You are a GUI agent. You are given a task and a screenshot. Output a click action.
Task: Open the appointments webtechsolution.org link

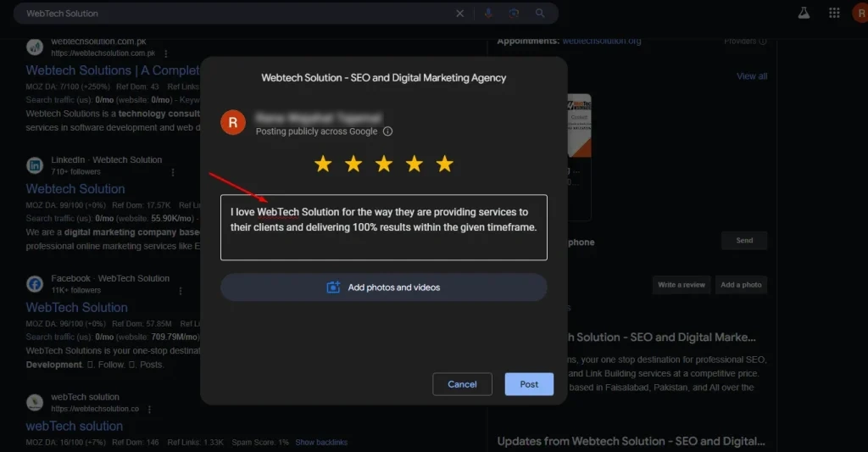602,41
